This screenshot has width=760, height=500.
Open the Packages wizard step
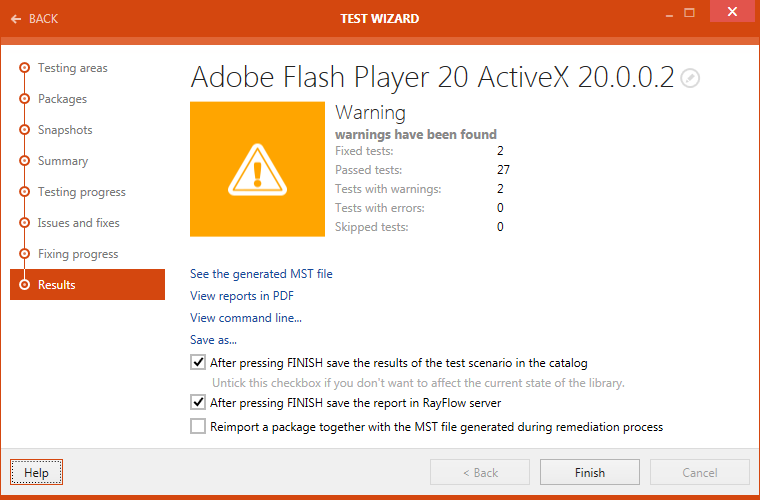[x=63, y=99]
